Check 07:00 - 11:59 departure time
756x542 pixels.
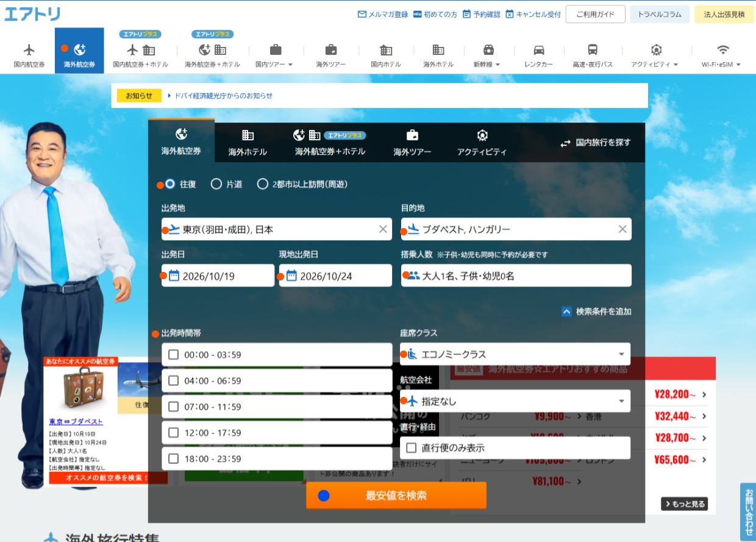tap(174, 407)
